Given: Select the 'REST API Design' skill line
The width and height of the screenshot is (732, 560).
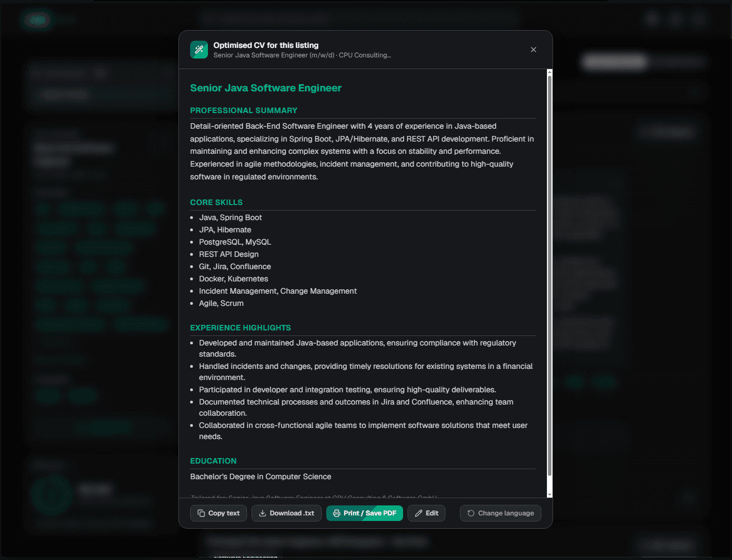Looking at the screenshot, I should (229, 254).
